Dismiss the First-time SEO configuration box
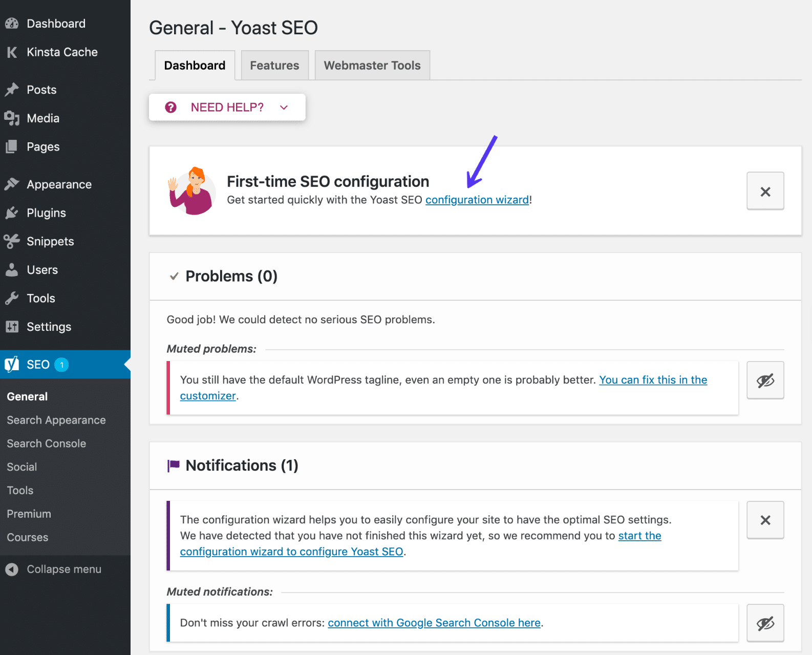This screenshot has width=812, height=655. point(765,192)
